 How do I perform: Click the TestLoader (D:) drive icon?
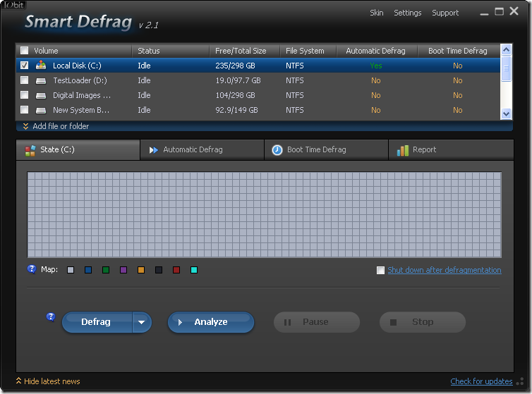tap(41, 80)
